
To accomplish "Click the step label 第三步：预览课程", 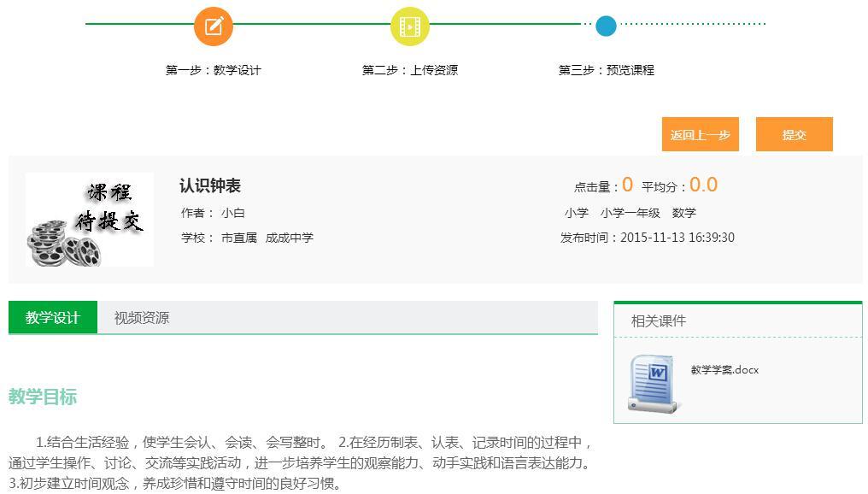I will tap(607, 70).
